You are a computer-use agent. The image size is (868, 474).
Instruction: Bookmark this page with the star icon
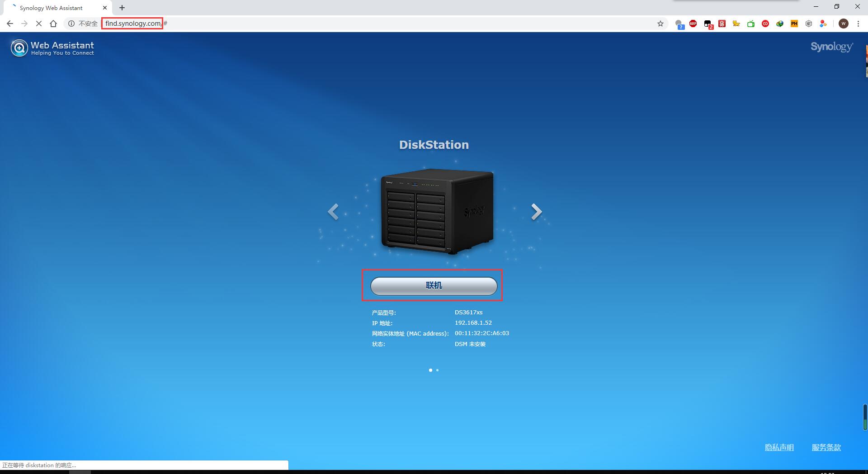660,24
